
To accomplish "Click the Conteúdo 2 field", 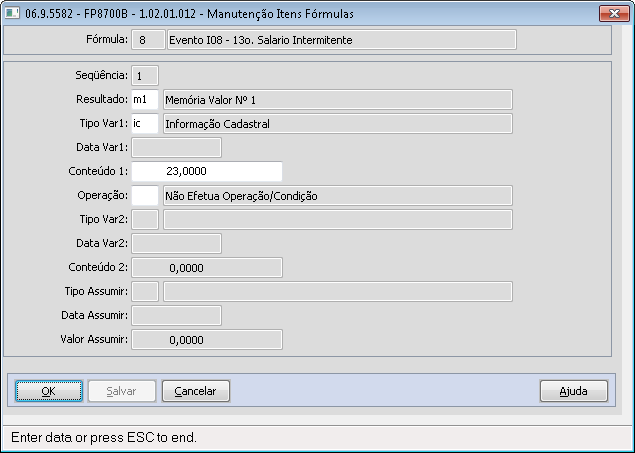I will (x=207, y=268).
